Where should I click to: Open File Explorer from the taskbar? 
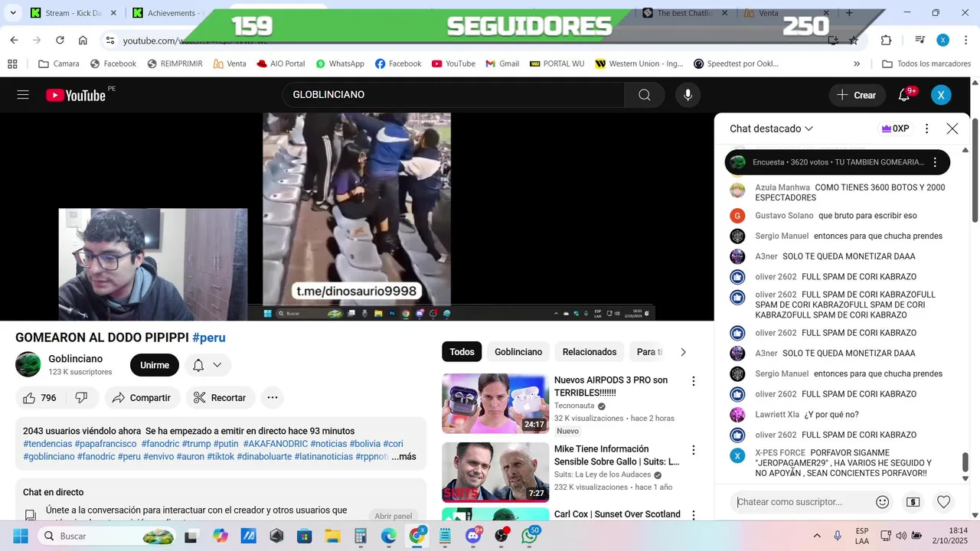pos(332,536)
